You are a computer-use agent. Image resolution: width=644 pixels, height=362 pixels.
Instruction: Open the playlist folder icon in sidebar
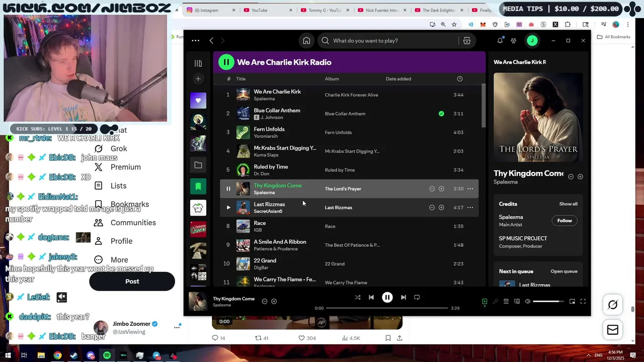pos(198,165)
